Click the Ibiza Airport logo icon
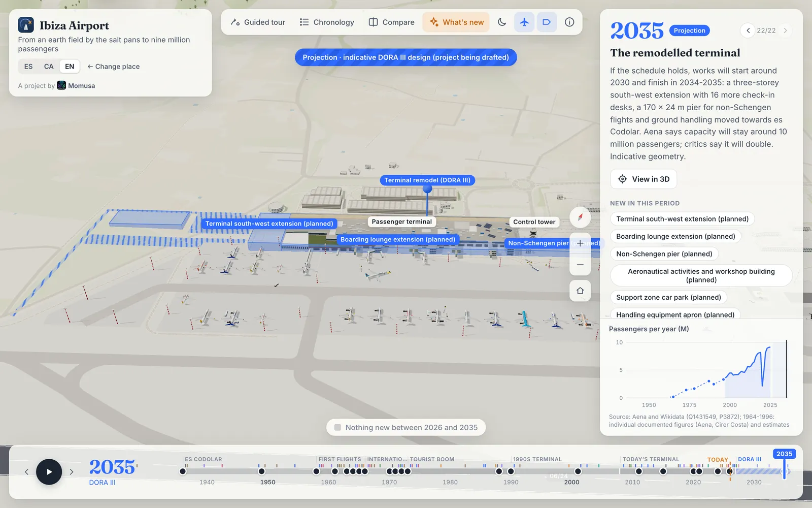Image resolution: width=812 pixels, height=508 pixels. (26, 25)
